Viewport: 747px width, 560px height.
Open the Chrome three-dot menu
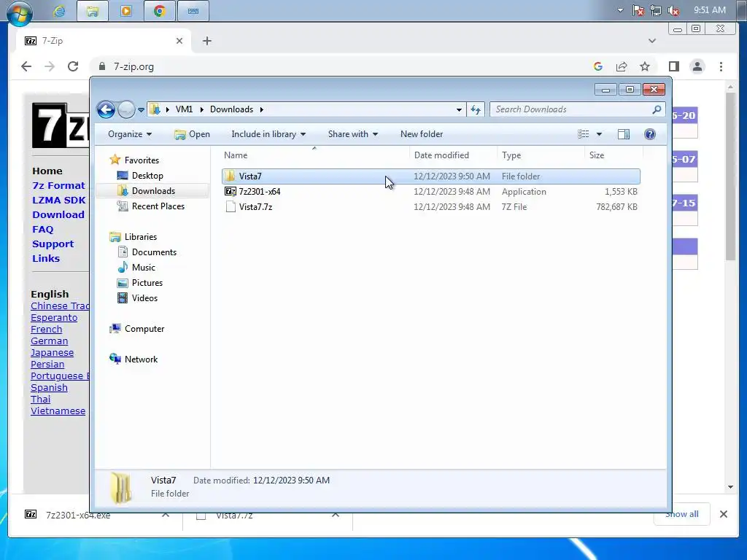coord(721,66)
